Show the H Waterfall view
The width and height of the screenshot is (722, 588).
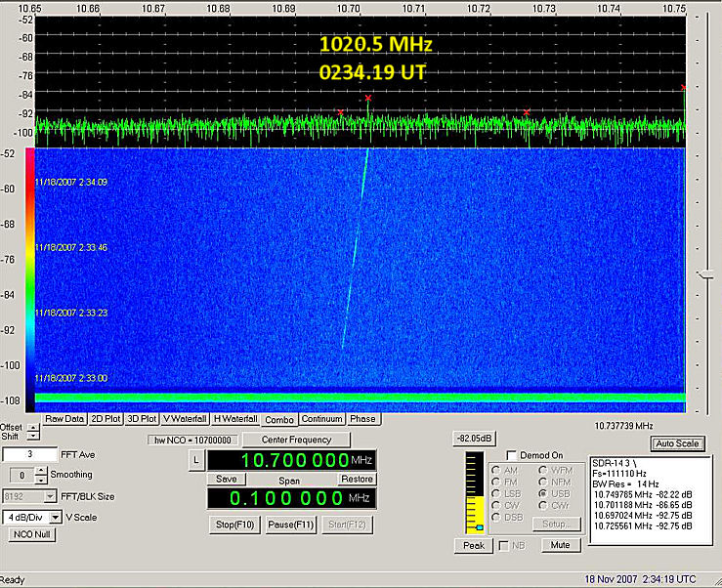pyautogui.click(x=235, y=419)
